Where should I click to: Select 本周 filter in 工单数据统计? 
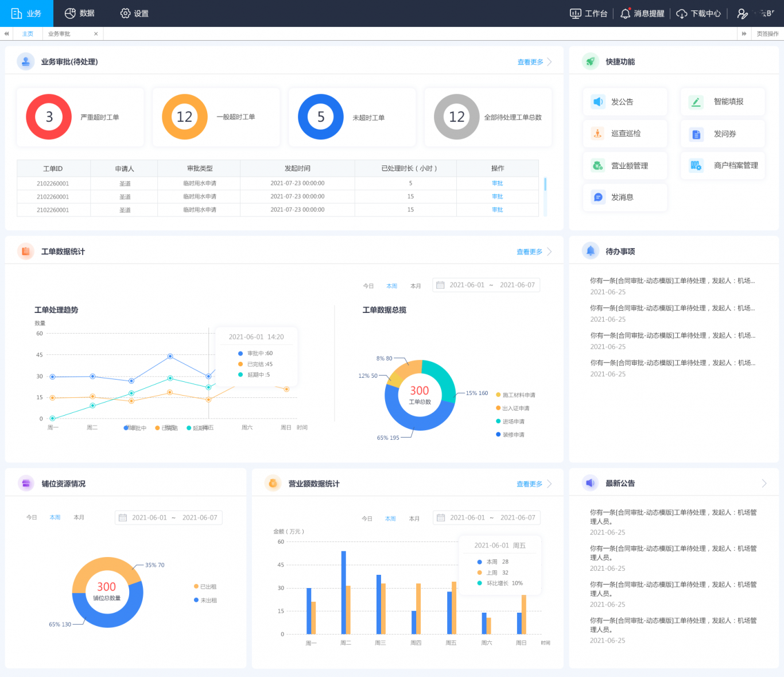point(392,286)
